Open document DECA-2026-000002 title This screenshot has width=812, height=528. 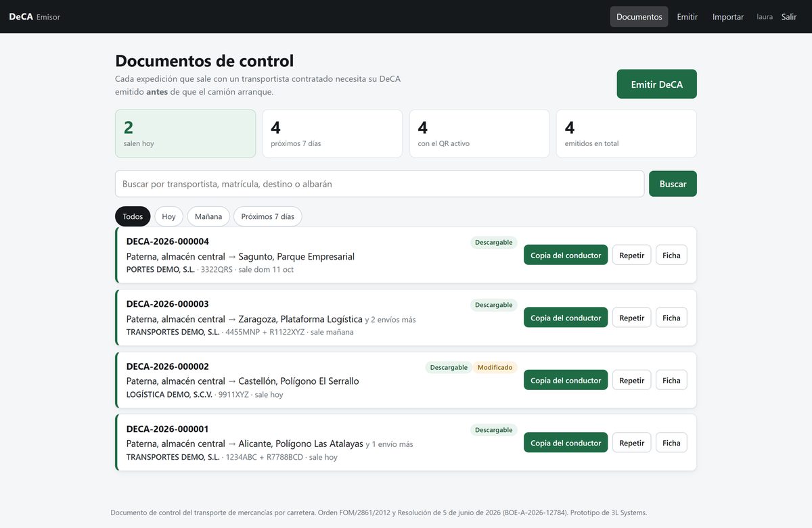pyautogui.click(x=168, y=366)
